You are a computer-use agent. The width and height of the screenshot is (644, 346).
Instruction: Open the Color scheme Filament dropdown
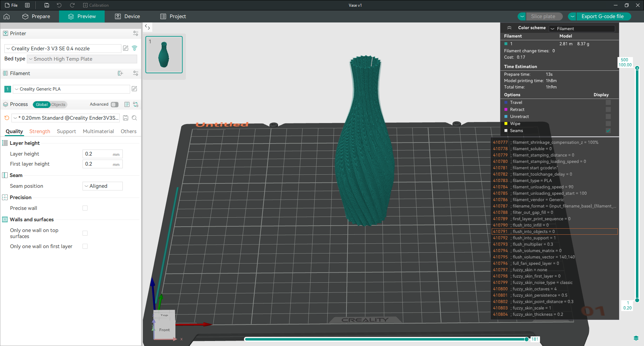pyautogui.click(x=582, y=28)
